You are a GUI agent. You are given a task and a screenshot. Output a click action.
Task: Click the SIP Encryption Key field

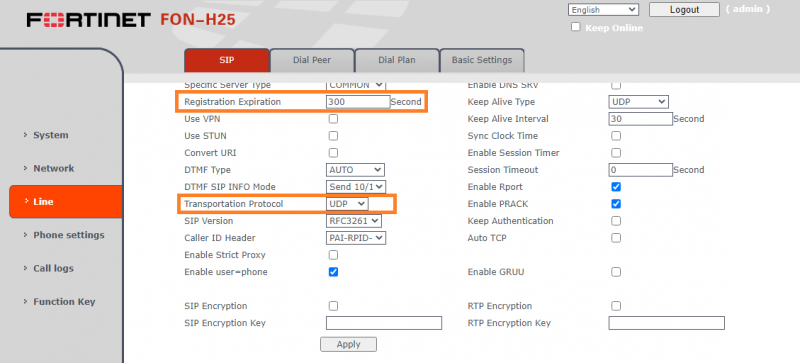tap(384, 323)
